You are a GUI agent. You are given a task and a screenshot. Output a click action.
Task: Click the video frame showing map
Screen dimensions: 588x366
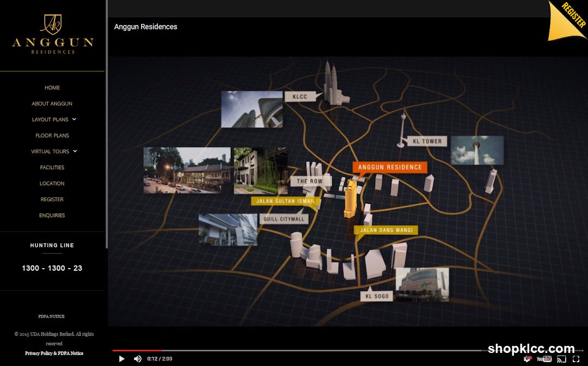coord(347,191)
